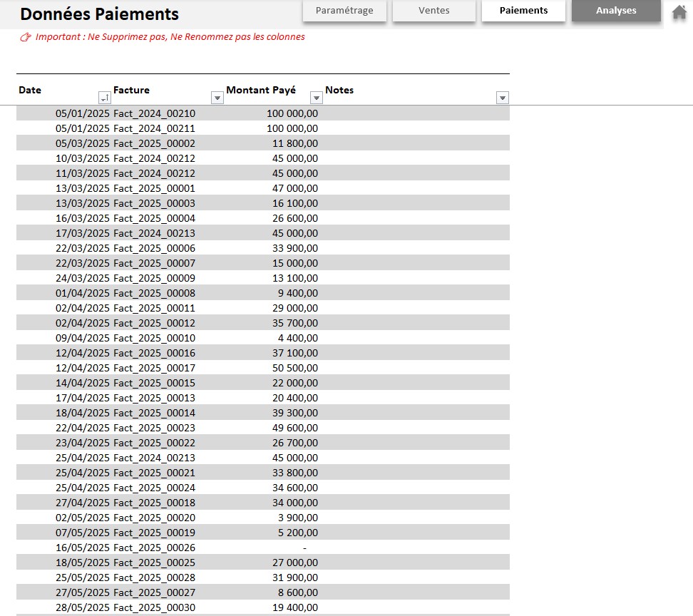693x616 pixels.
Task: Expand the Facture column filter dropdown
Action: [x=217, y=98]
